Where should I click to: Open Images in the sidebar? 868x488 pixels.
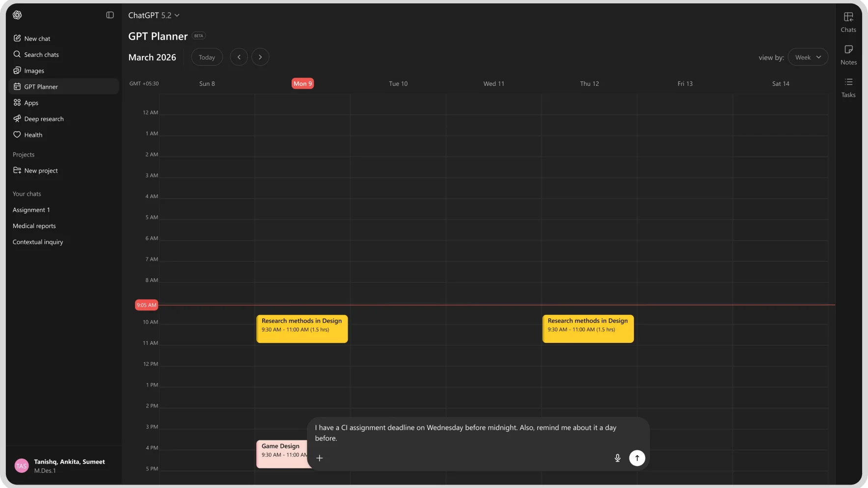(x=64, y=71)
